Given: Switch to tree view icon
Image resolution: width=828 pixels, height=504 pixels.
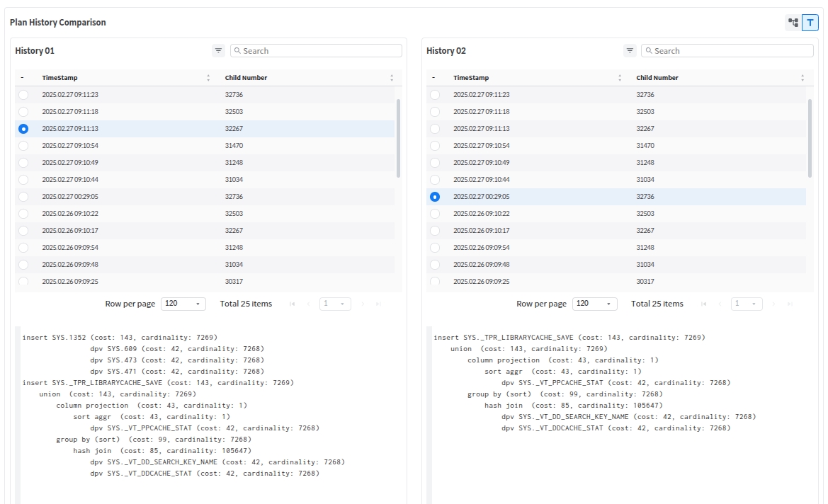Looking at the screenshot, I should tap(793, 23).
